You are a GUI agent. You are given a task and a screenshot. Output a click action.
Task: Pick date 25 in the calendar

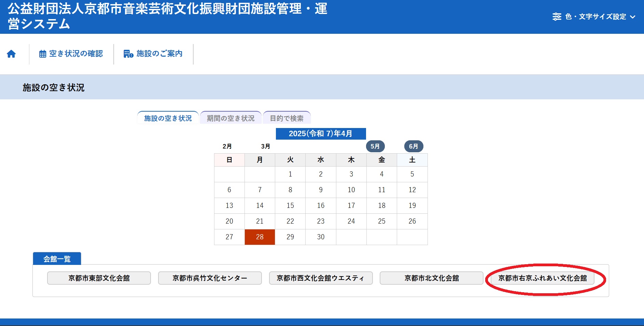382,221
